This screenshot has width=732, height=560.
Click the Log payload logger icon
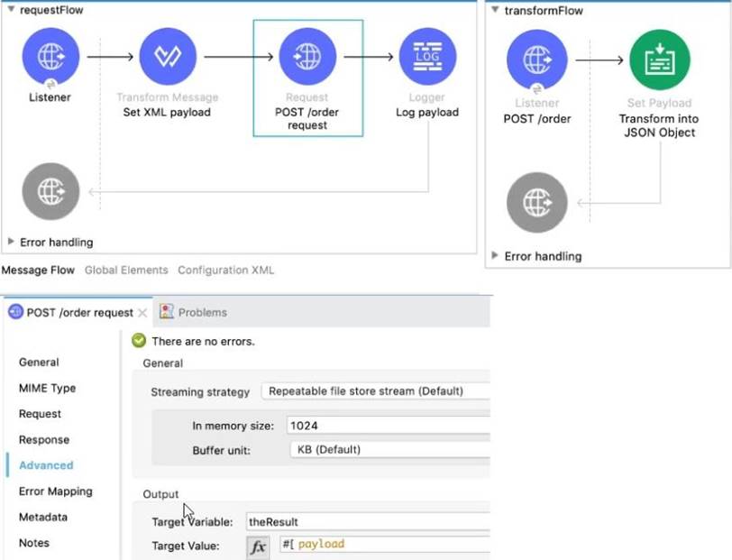(426, 58)
